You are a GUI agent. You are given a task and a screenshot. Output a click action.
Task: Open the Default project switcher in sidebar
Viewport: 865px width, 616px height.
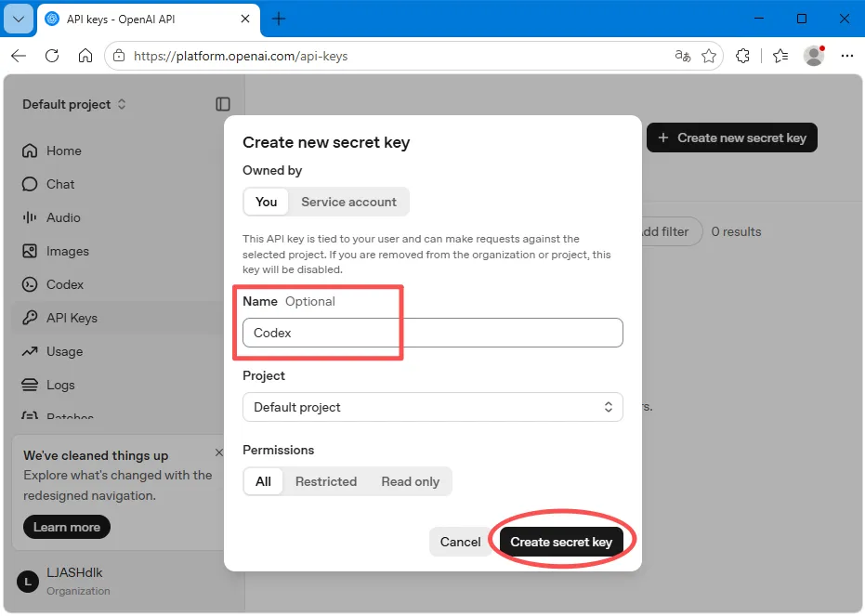click(x=74, y=104)
